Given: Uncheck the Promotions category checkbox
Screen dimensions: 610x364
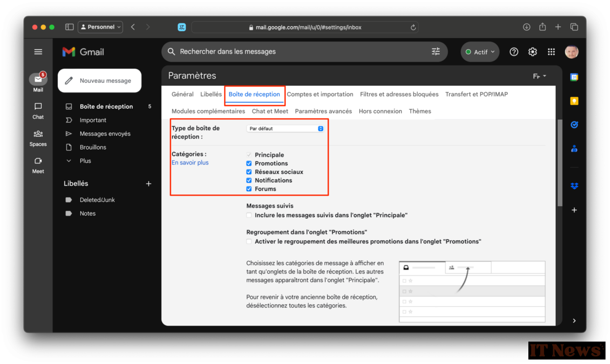Looking at the screenshot, I should 249,164.
